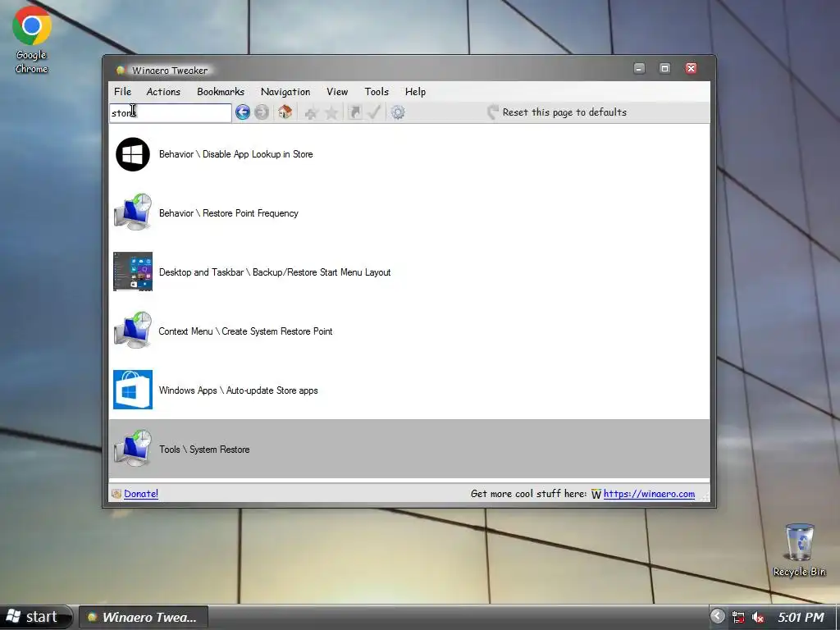Click the Create System Restore Point icon
The width and height of the screenshot is (840, 630).
coord(133,331)
